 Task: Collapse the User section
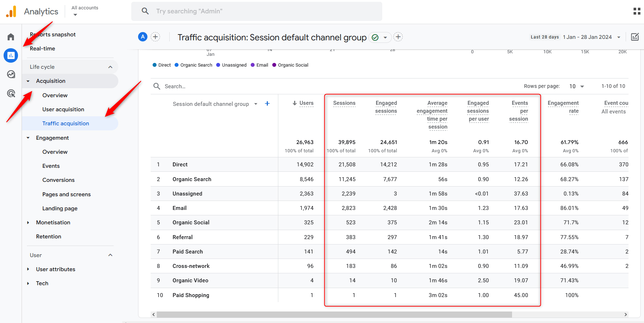point(110,255)
